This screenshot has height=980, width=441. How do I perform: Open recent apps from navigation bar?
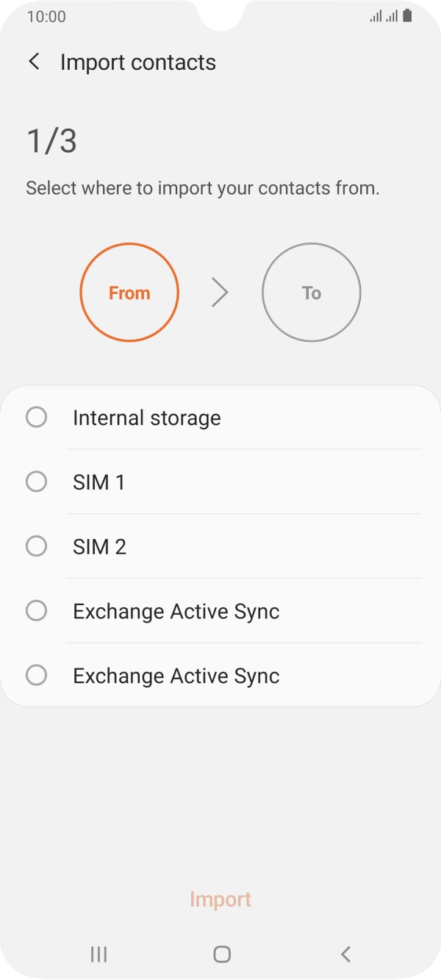[98, 954]
